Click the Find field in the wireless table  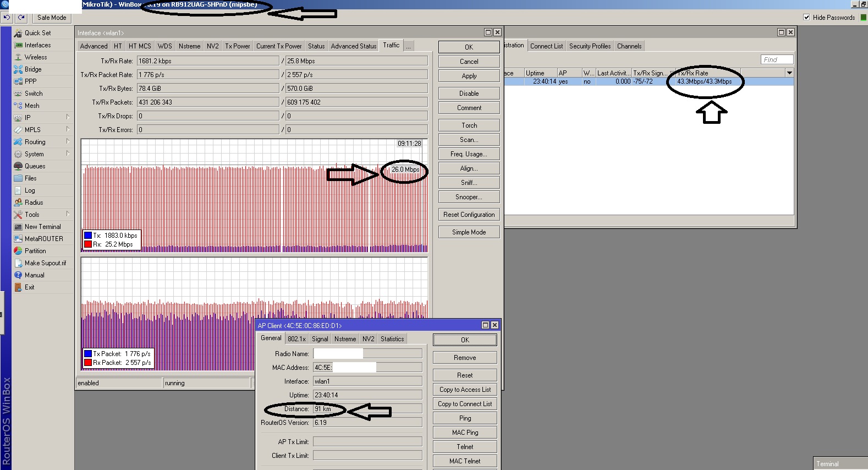[777, 59]
